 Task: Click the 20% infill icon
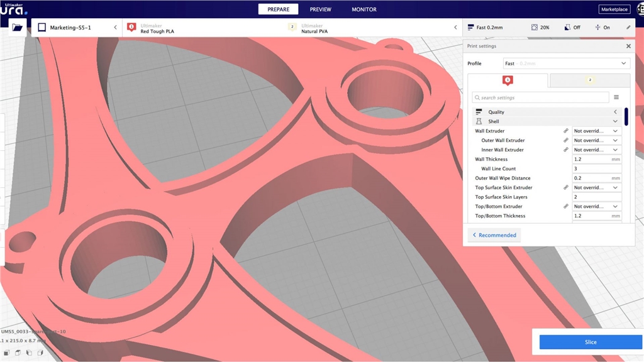pos(535,28)
